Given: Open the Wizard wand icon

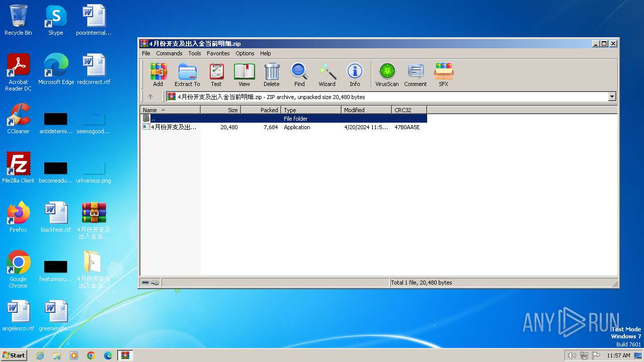Looking at the screenshot, I should (327, 74).
